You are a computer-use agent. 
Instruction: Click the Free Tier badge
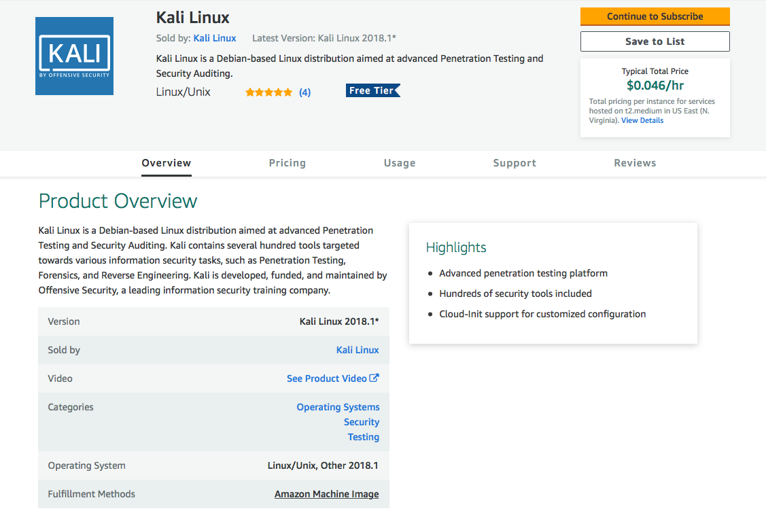pos(372,90)
